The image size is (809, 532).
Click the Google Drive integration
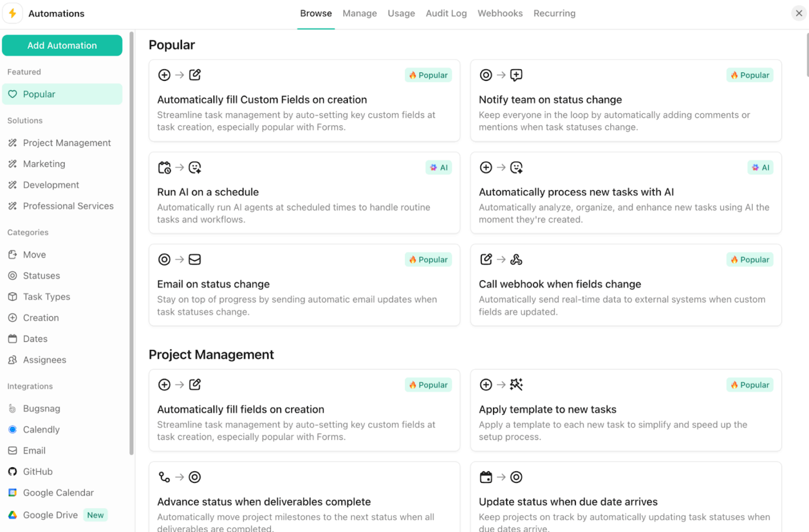click(50, 515)
